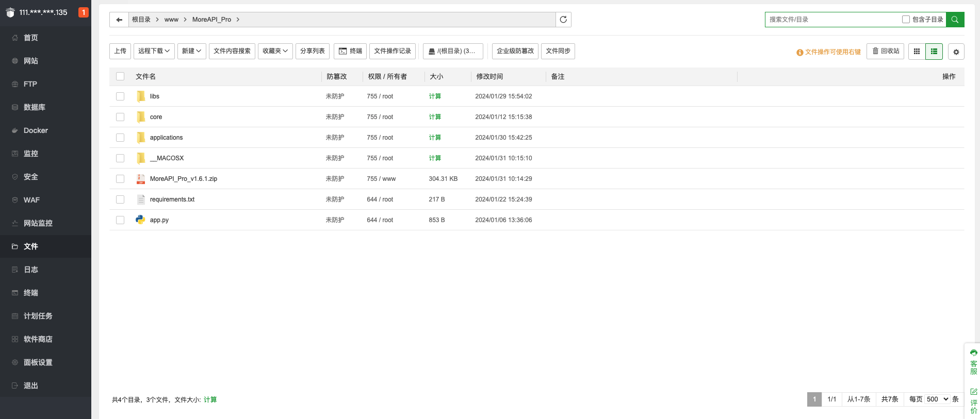
Task: Click the back arrow in path bar
Action: click(119, 20)
